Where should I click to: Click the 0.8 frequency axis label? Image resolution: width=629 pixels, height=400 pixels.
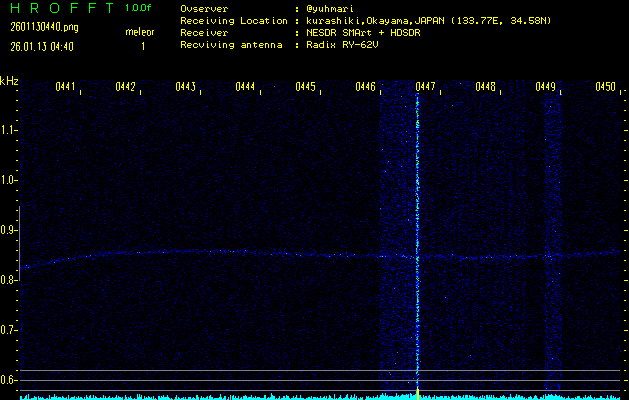(9, 280)
